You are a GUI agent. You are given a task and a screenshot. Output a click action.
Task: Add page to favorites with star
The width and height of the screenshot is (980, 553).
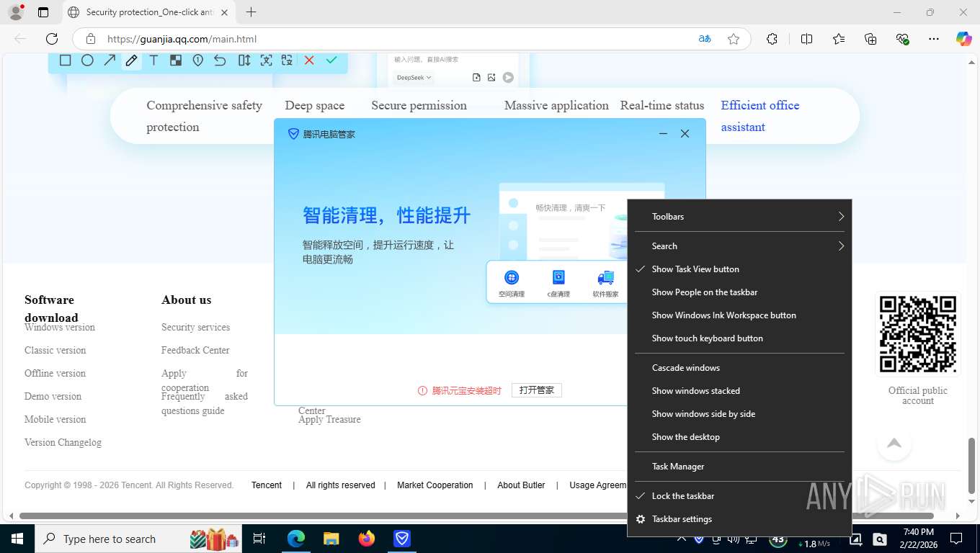734,39
